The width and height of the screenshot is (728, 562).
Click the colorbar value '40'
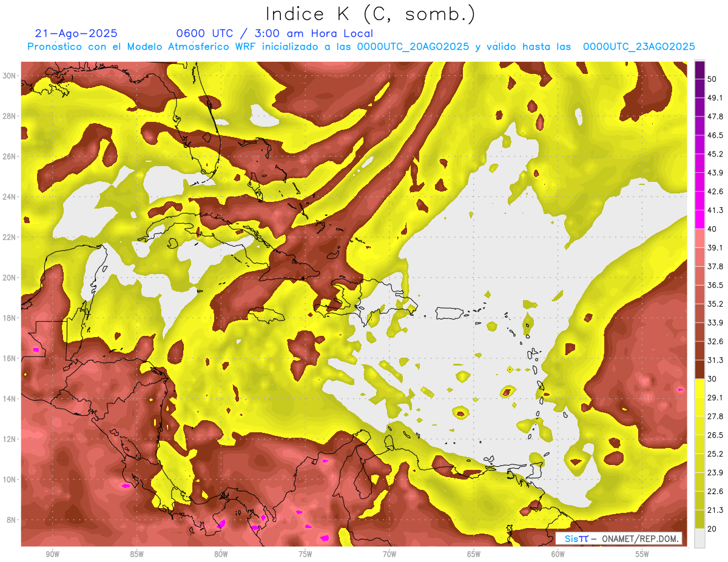tap(712, 229)
